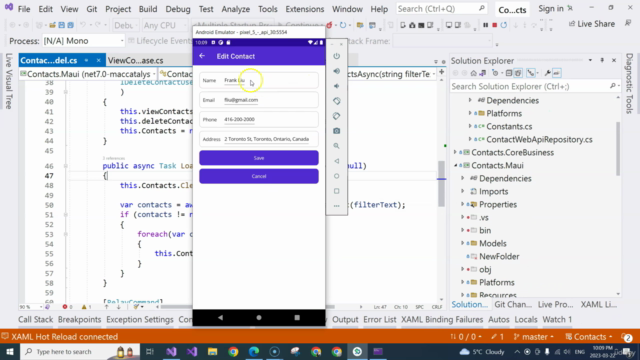Tap the Cancel button in emulator
The image size is (640, 360).
pos(259,176)
